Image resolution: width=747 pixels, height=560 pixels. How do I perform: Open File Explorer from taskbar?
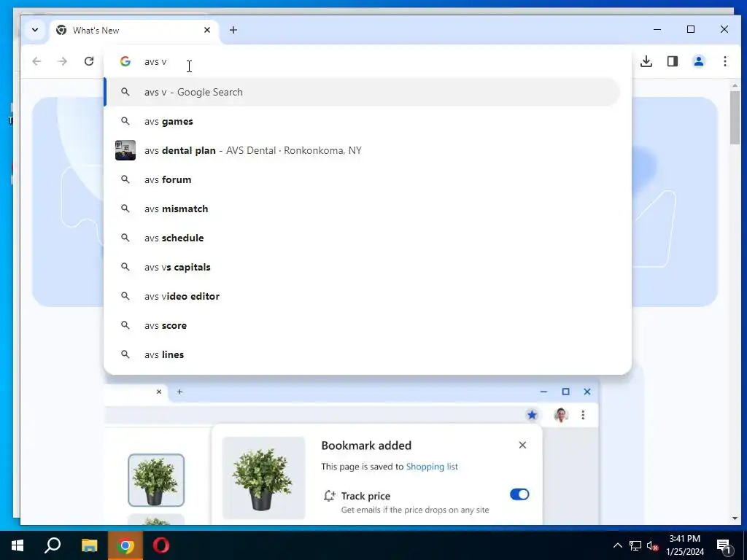(89, 545)
